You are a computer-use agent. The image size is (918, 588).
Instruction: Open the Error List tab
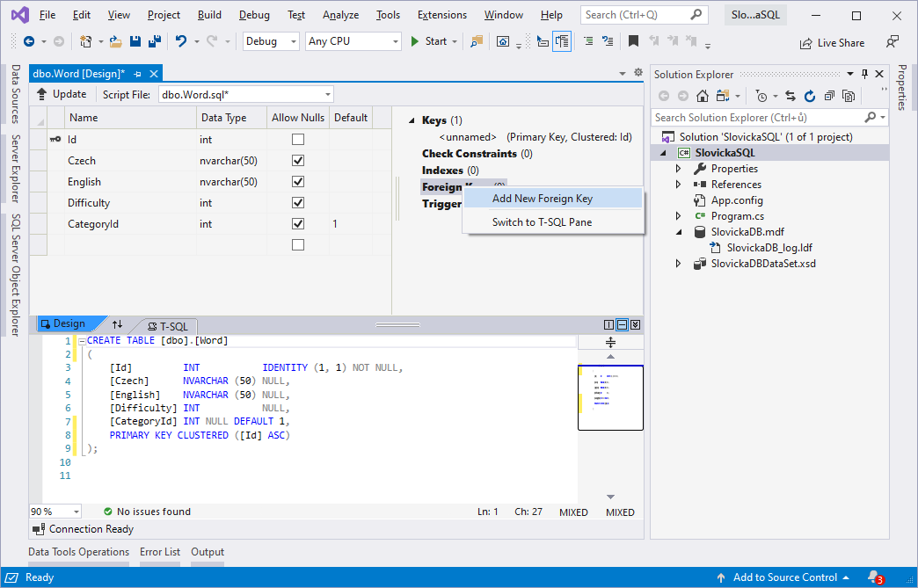(160, 552)
